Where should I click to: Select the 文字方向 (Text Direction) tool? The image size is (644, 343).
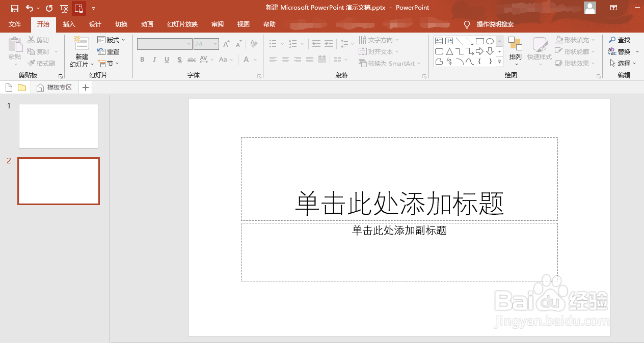click(x=380, y=40)
